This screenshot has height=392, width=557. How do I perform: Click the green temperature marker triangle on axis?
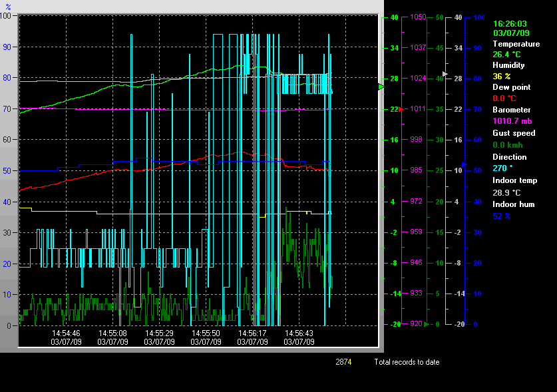tap(381, 87)
